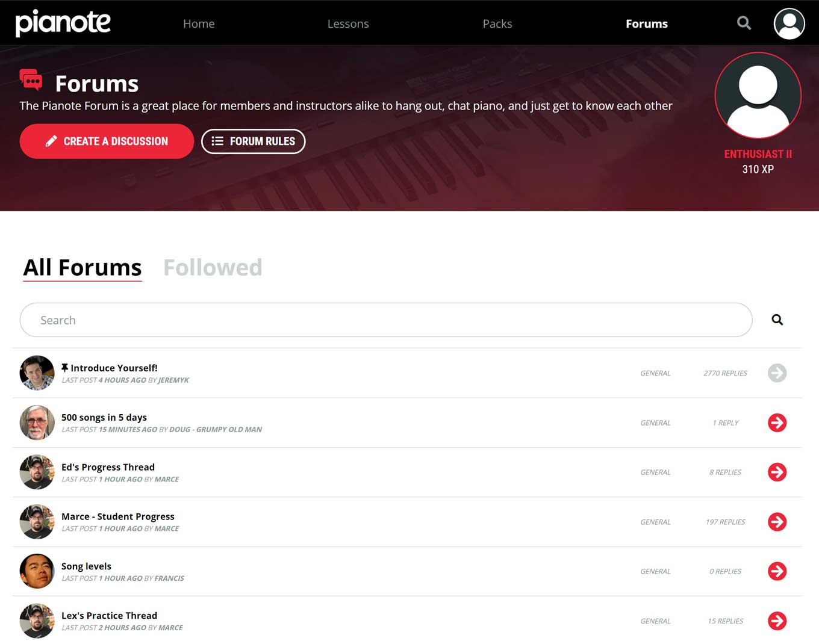Go to Lessons in navigation

(348, 23)
